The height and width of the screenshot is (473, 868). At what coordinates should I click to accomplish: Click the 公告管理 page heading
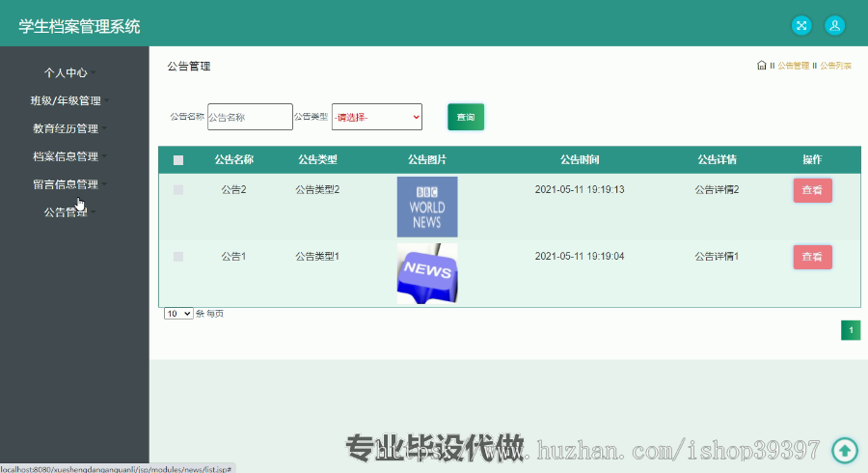(189, 66)
